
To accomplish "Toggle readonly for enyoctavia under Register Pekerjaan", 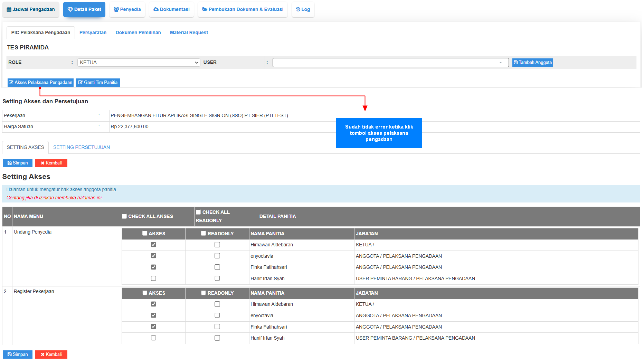I will (217, 315).
